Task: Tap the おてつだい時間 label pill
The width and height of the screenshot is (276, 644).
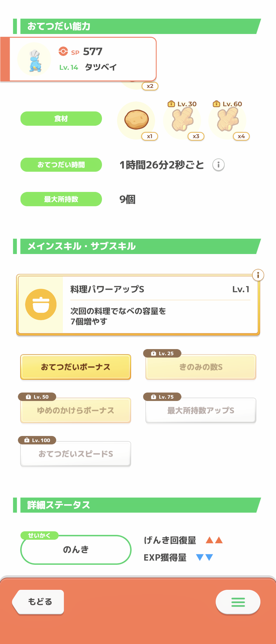Action: (x=61, y=165)
